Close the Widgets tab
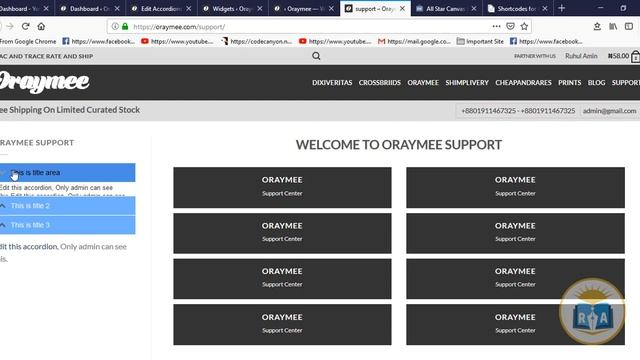The height and width of the screenshot is (360, 640). [x=260, y=9]
